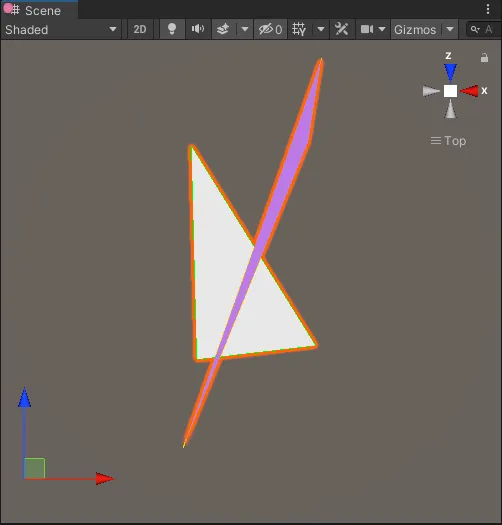502x525 pixels.
Task: Toggle scene effects such as skybox and fog
Action: click(223, 29)
